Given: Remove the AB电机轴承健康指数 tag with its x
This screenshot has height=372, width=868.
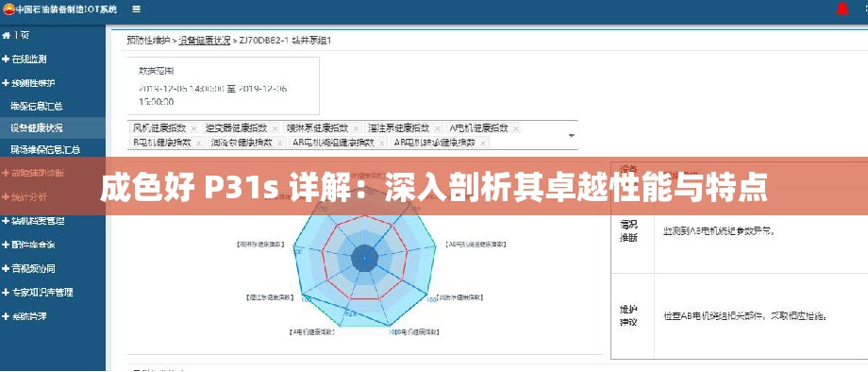Looking at the screenshot, I should [x=483, y=143].
